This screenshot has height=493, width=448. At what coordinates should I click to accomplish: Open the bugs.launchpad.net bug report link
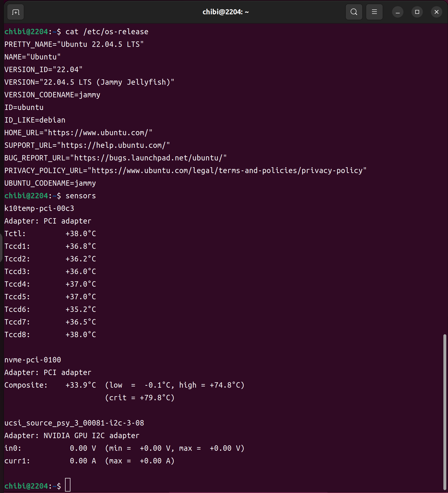tap(148, 158)
